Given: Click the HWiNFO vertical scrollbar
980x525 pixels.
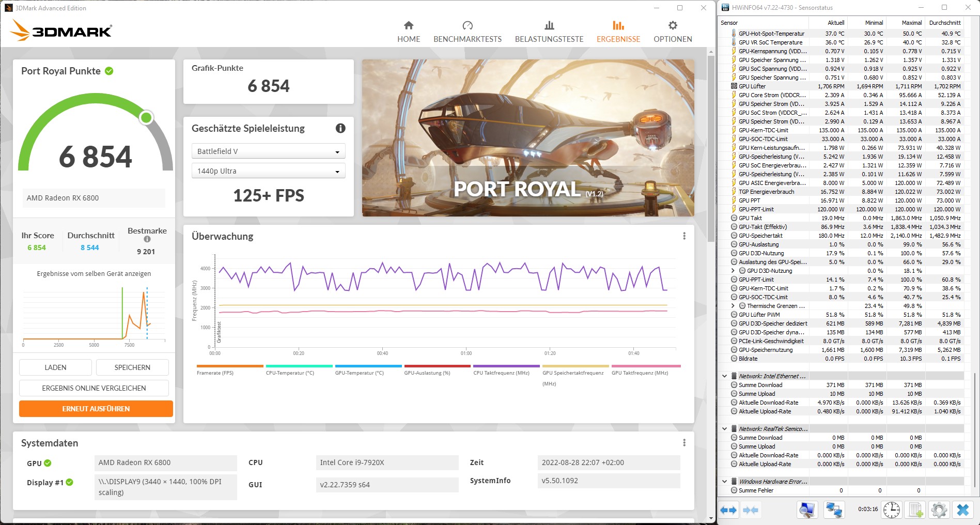Looking at the screenshot, I should coord(974,430).
